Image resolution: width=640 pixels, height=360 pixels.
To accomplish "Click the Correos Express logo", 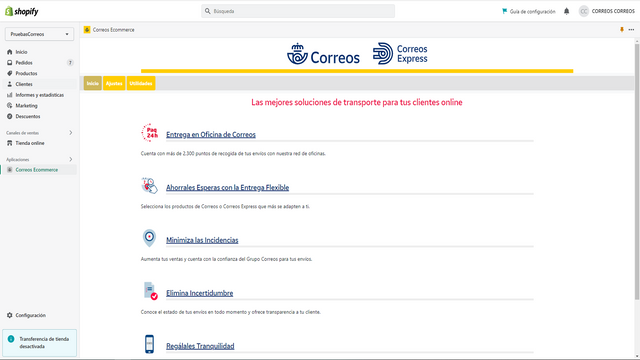I will pyautogui.click(x=400, y=54).
